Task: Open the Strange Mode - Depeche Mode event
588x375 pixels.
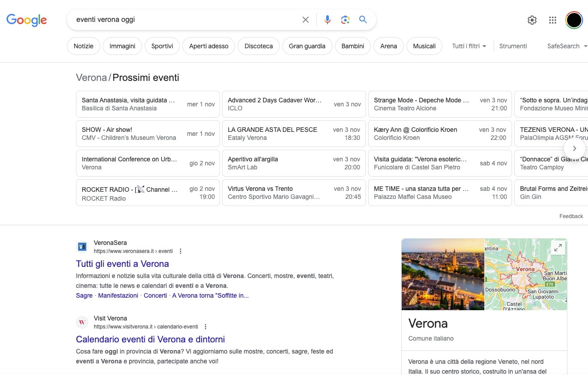Action: [x=440, y=104]
